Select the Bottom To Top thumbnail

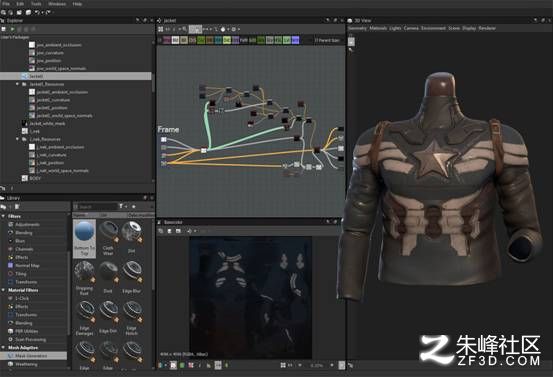coord(85,238)
